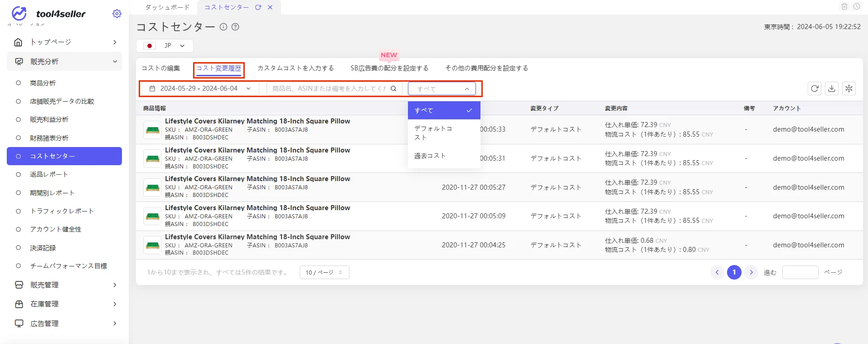The width and height of the screenshot is (868, 344).
Task: Open the date range 2024-05-29 picker
Action: pyautogui.click(x=200, y=88)
